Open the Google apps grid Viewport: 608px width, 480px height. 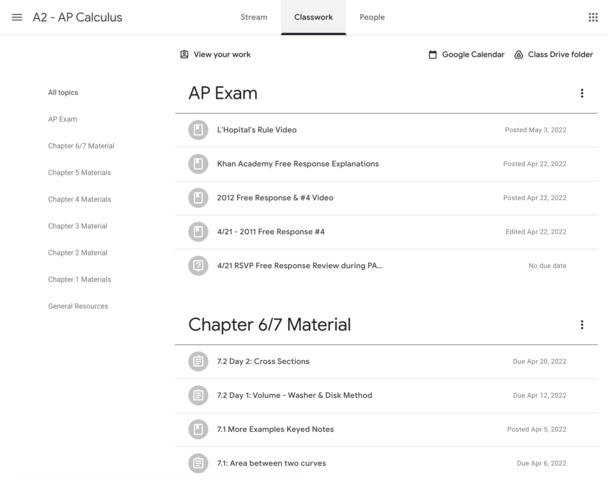coord(593,17)
